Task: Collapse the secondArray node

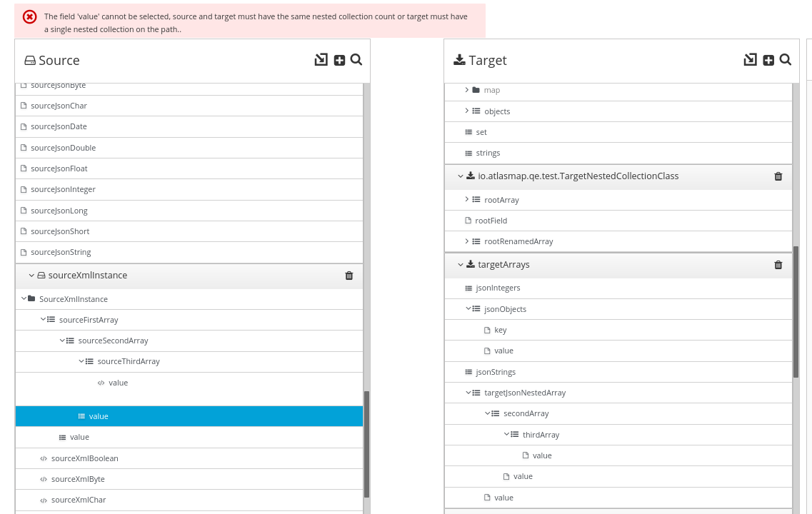Action: (487, 413)
